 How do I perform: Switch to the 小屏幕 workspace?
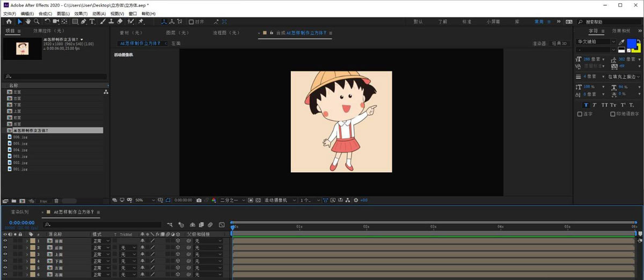point(494,22)
